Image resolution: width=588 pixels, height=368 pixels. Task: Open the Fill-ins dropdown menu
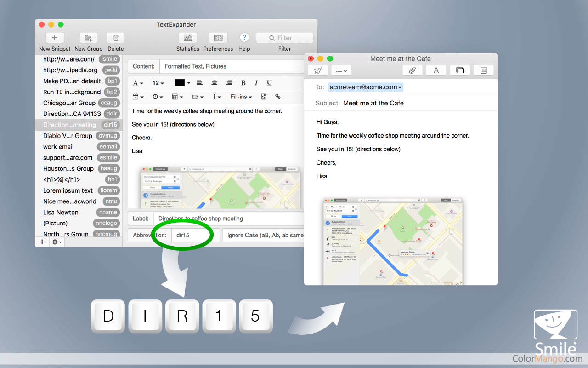(x=241, y=97)
